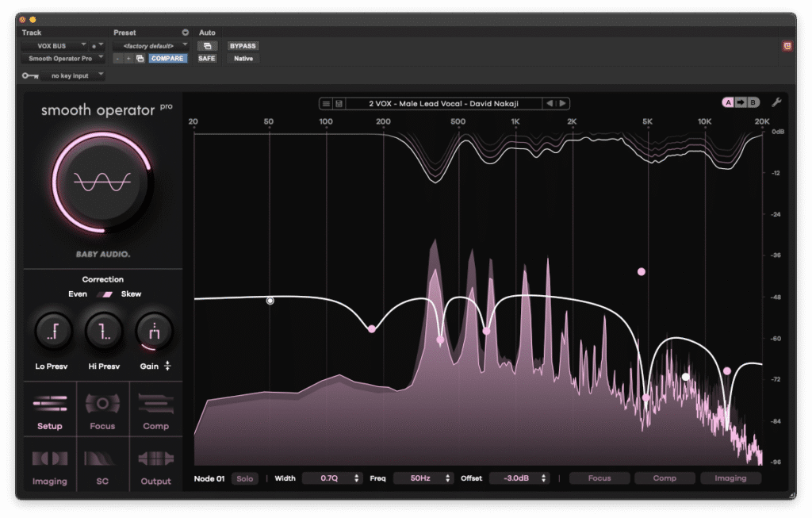Screen dimensions: 812x518
Task: Open the wrench settings icon
Action: [776, 102]
